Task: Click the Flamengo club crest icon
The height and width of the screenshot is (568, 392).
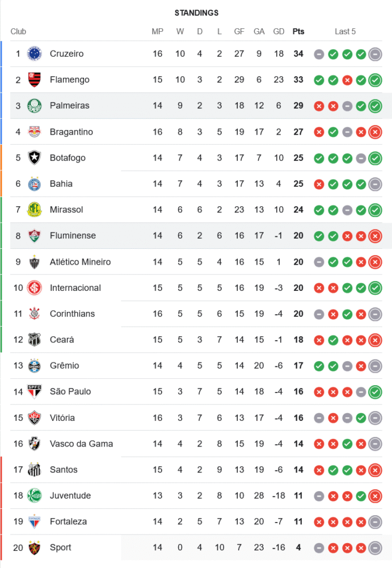Action: [35, 80]
